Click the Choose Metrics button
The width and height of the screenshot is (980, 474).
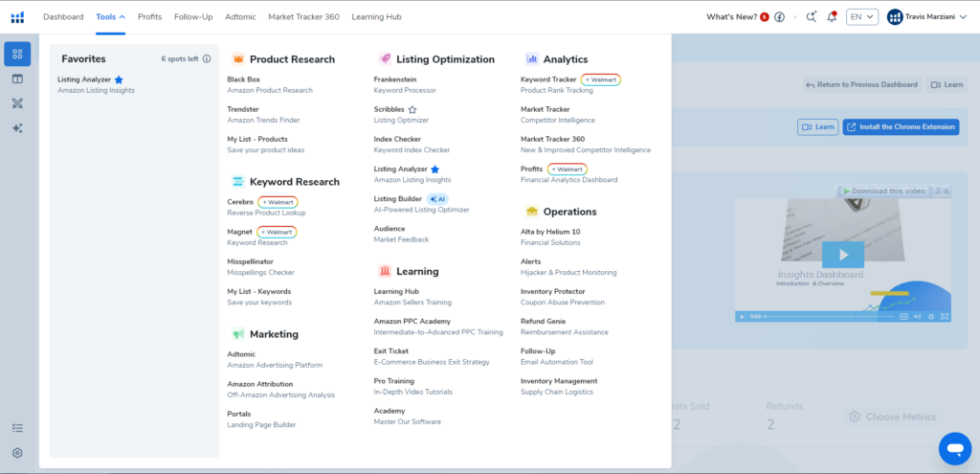893,417
